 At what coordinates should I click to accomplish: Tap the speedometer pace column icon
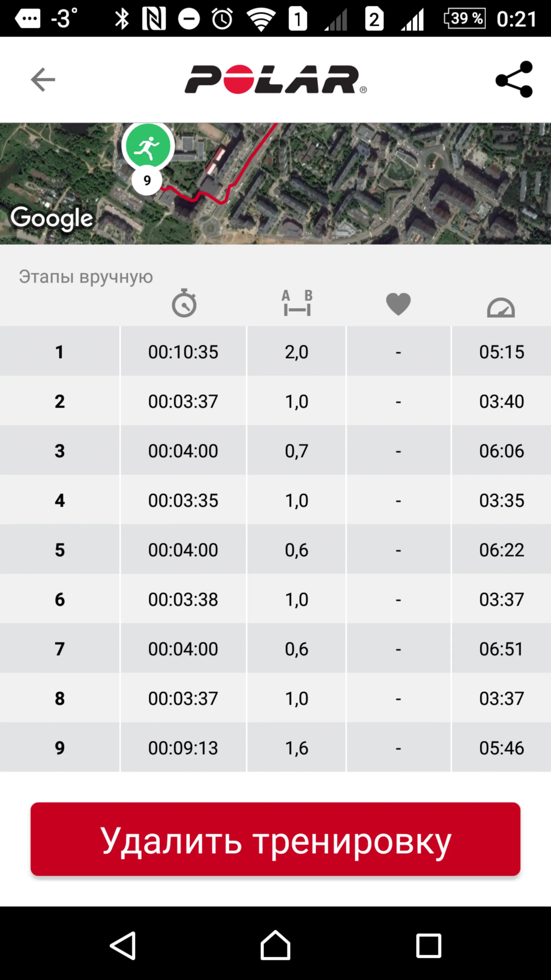(x=501, y=307)
